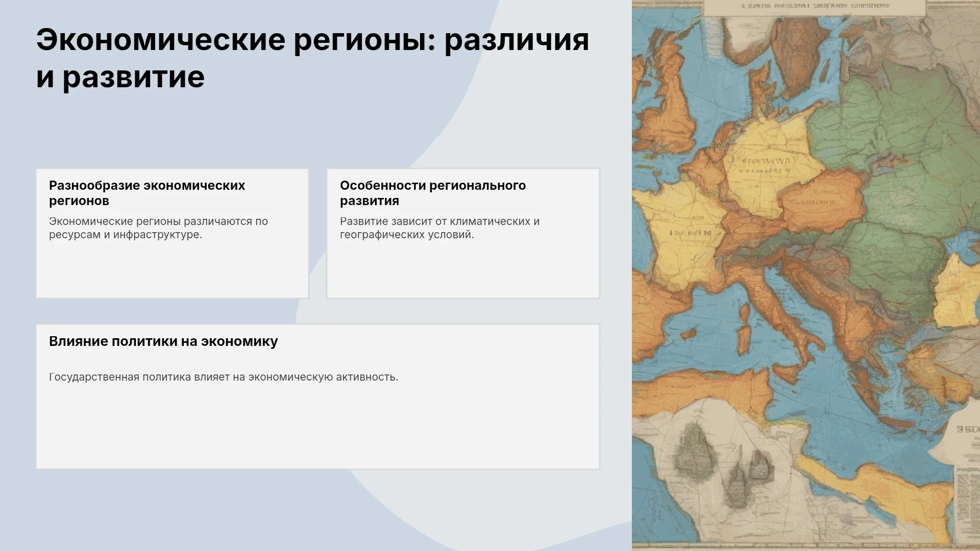Click the sentence "Государственная политика влияет на экономическую активность"
980x551 pixels.
coord(224,377)
